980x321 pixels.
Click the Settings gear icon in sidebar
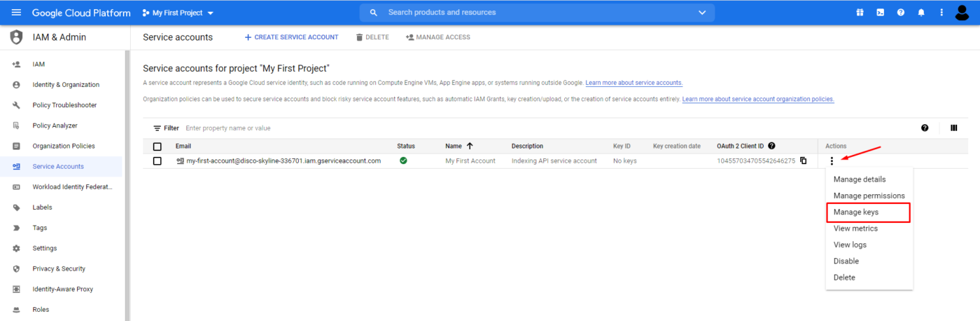(16, 248)
